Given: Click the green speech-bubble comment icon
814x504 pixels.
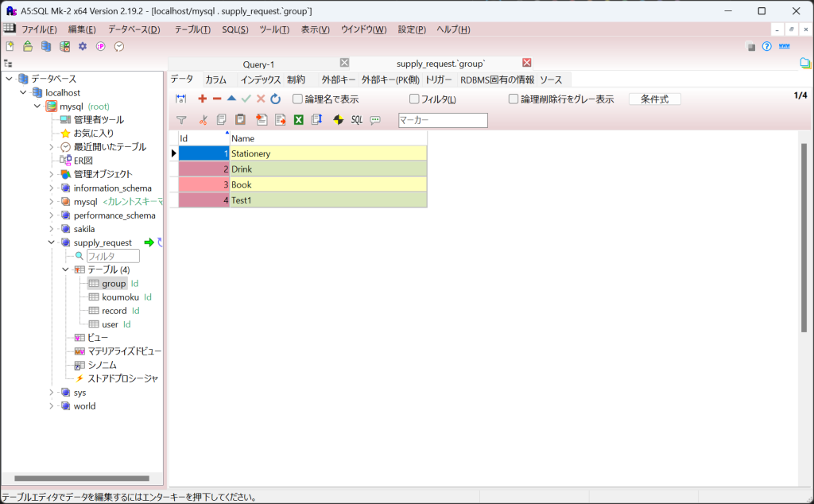Looking at the screenshot, I should pos(375,120).
